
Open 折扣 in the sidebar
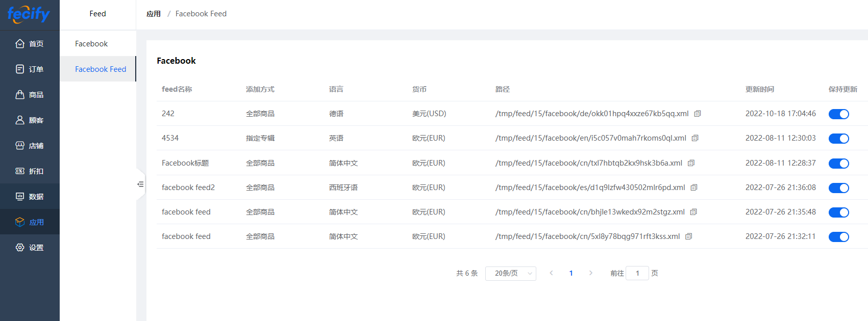30,171
